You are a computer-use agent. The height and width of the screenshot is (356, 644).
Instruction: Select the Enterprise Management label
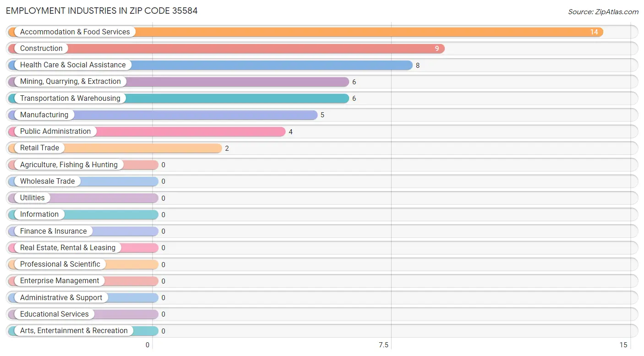click(x=60, y=280)
